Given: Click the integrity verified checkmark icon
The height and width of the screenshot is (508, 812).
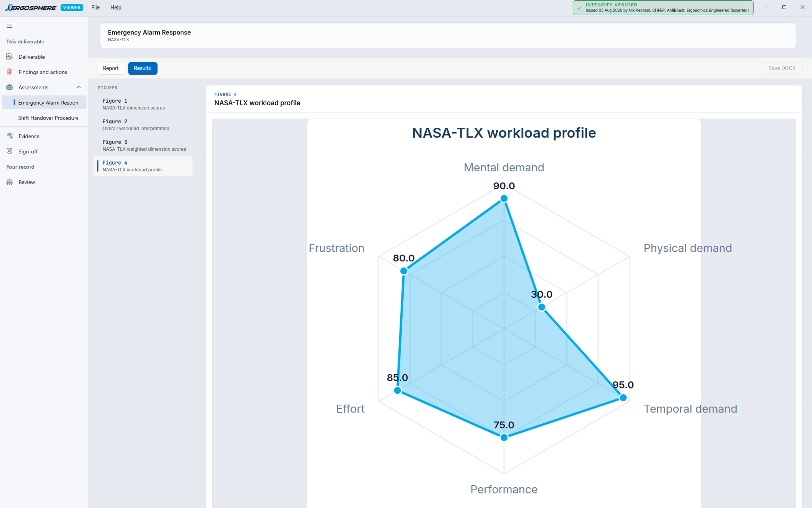Looking at the screenshot, I should click(579, 7).
